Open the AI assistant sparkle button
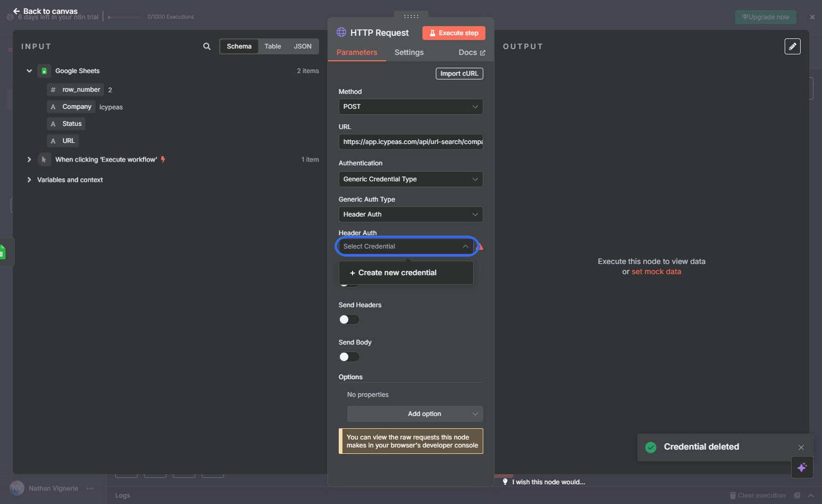Screen dimensions: 822x504 802,467
